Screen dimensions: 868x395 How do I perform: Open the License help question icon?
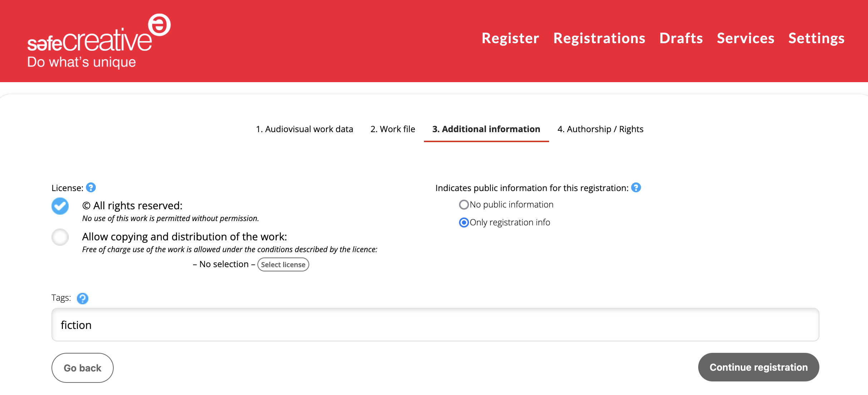click(91, 187)
